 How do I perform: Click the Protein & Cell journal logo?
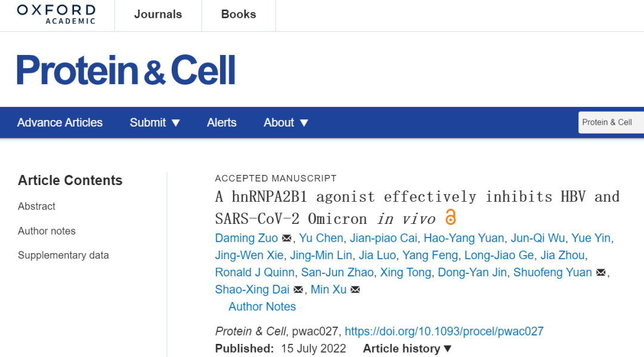(x=126, y=70)
